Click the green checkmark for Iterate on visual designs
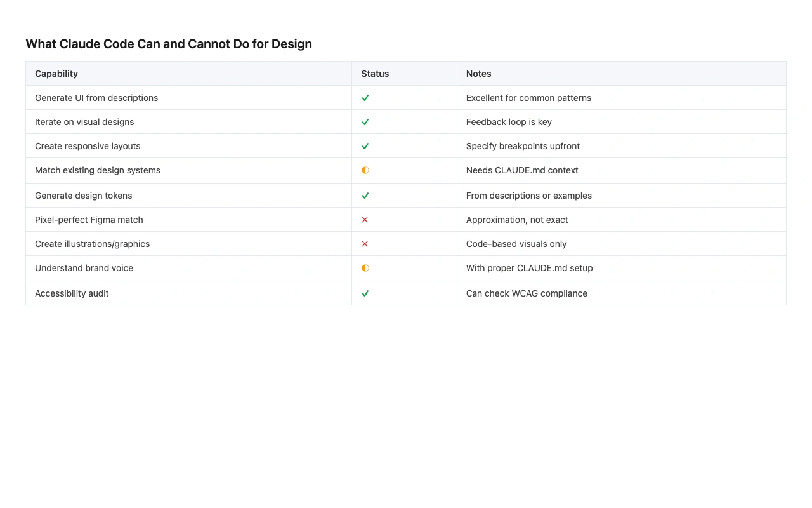Image resolution: width=812 pixels, height=508 pixels. [365, 122]
